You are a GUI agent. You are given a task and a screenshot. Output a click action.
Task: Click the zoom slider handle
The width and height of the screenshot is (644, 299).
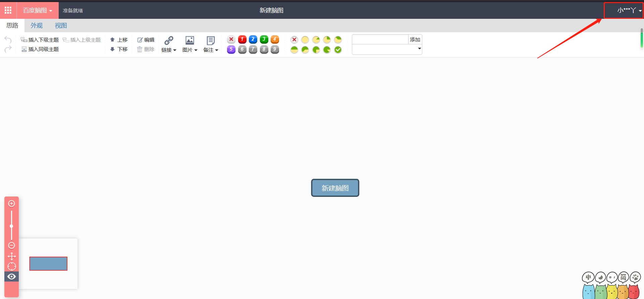(x=11, y=226)
